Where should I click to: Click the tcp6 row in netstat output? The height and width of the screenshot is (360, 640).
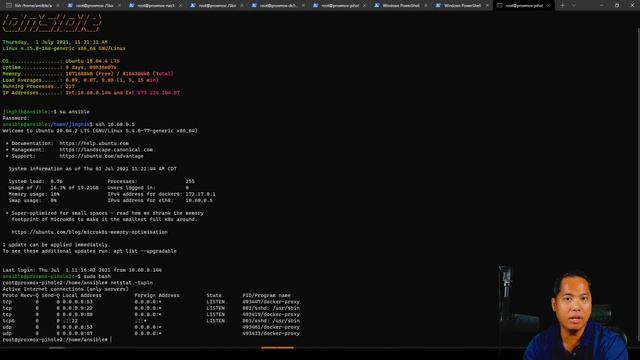point(151,321)
